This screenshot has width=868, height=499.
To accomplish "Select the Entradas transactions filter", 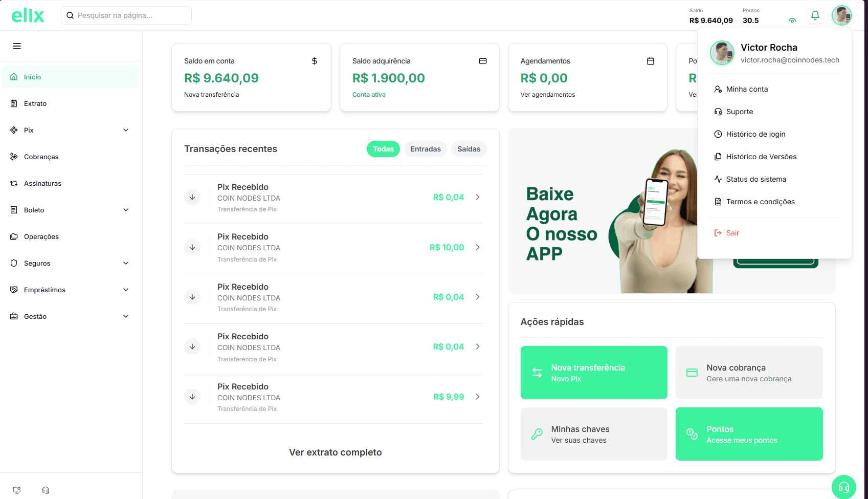I will click(x=426, y=149).
